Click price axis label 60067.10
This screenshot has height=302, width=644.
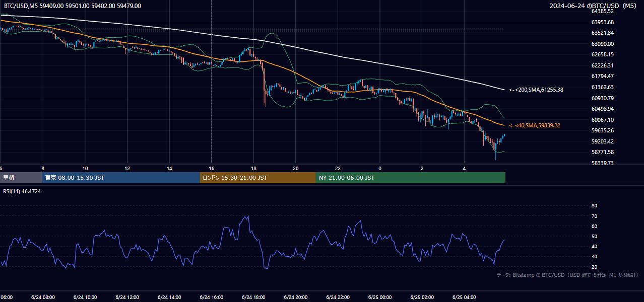point(603,120)
